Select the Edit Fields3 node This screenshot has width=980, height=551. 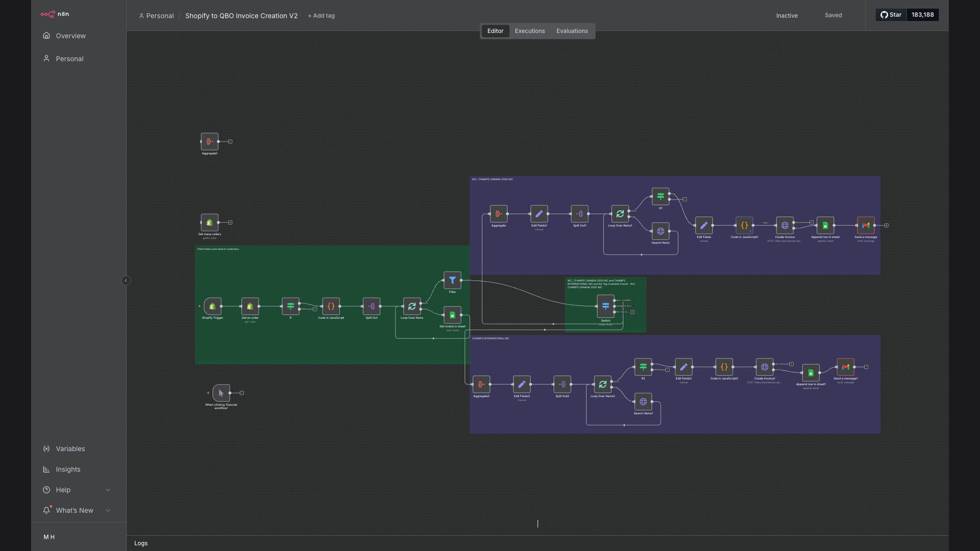pos(522,384)
